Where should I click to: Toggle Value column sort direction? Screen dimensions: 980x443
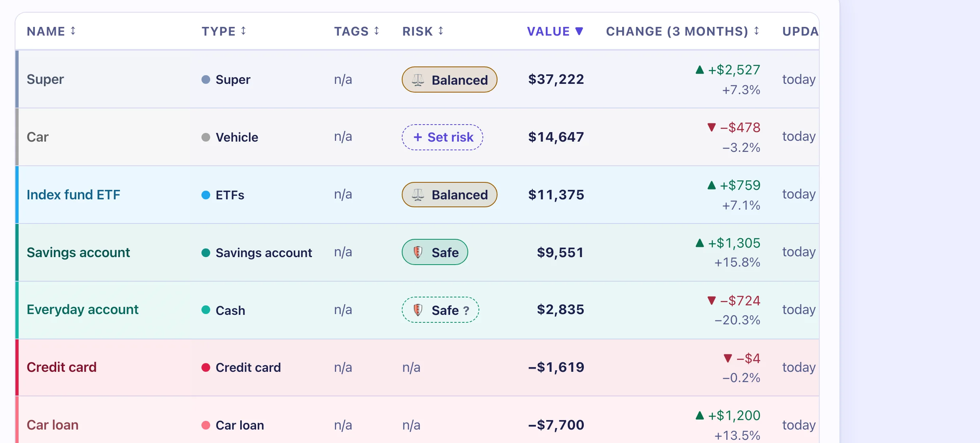555,31
